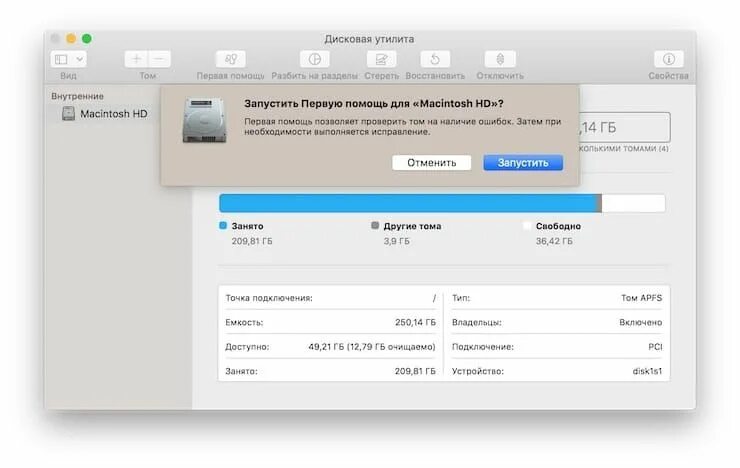Image resolution: width=740 pixels, height=468 pixels.
Task: Click the Erase toolbar icon
Action: (x=381, y=59)
